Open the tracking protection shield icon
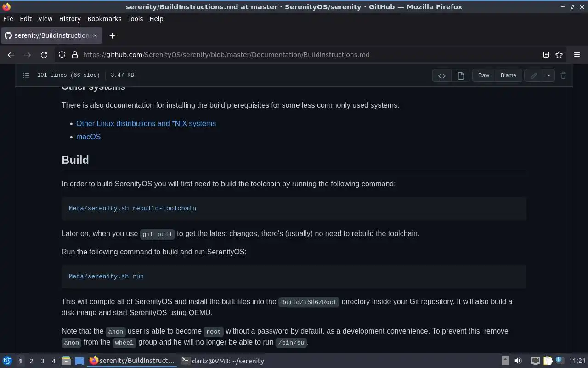 coord(62,55)
